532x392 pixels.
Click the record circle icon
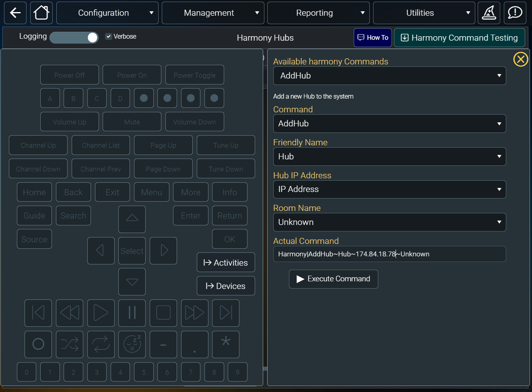click(38, 345)
